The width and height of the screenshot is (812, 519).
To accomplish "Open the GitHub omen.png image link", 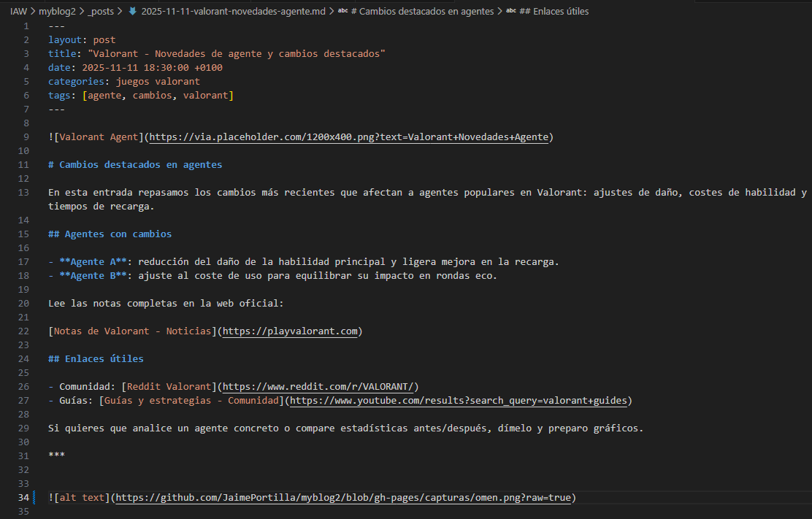I will [x=343, y=497].
